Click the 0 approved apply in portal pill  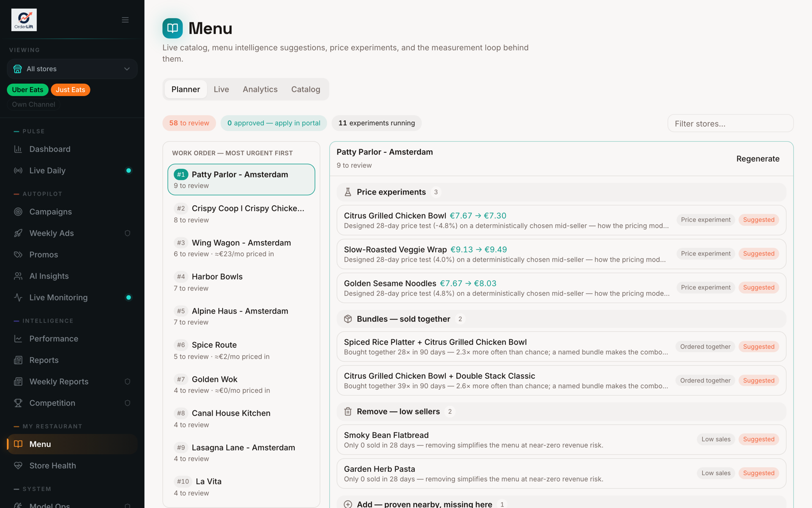(x=274, y=123)
